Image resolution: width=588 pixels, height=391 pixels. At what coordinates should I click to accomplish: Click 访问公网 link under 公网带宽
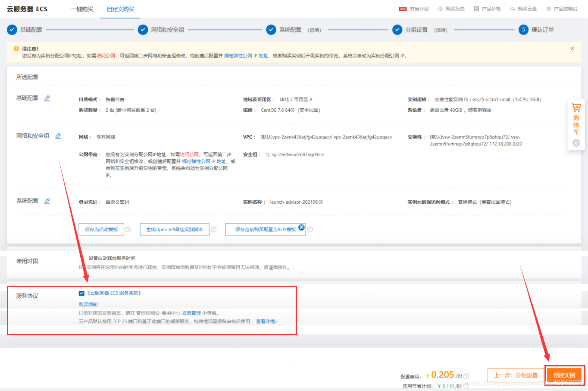190,155
